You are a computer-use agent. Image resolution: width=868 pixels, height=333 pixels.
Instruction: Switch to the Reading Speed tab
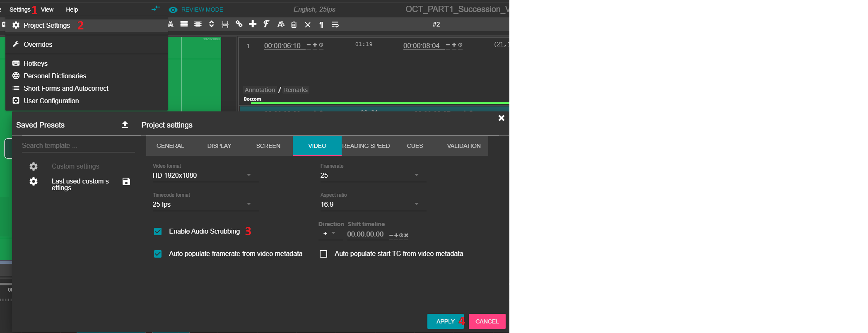coord(366,146)
